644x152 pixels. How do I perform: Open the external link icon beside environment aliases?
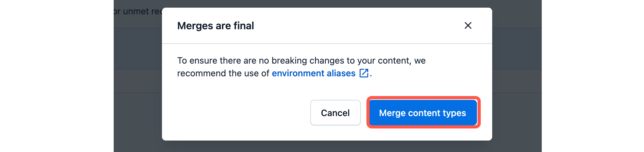click(364, 73)
